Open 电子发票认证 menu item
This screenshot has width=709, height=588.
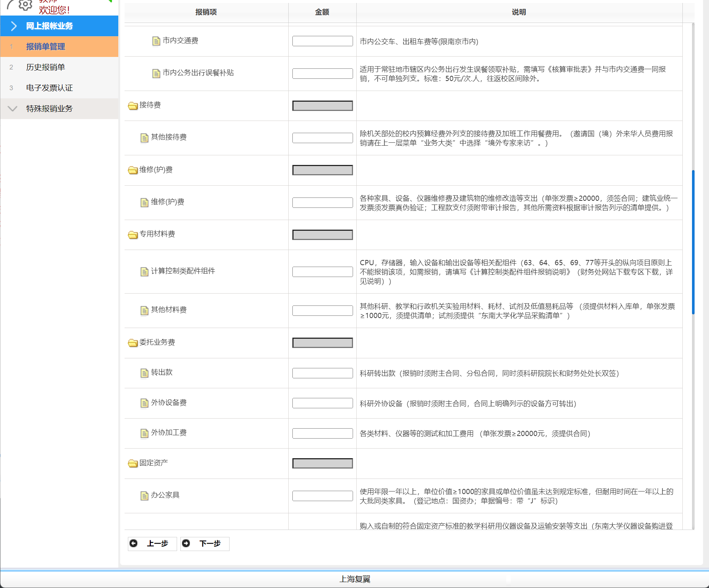pyautogui.click(x=49, y=88)
